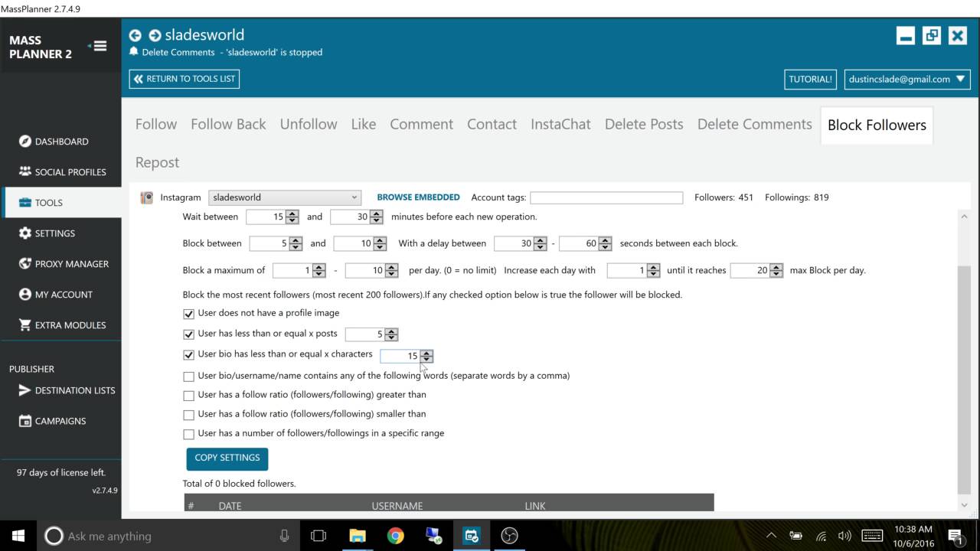The height and width of the screenshot is (551, 980).
Task: Adjust the delay 60 seconds stepper
Action: 605,244
